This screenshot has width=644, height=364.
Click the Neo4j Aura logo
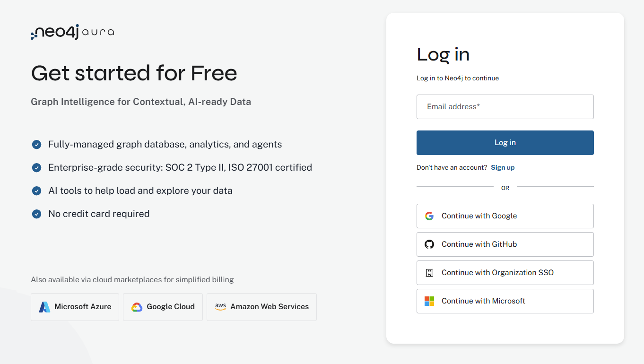click(x=72, y=32)
